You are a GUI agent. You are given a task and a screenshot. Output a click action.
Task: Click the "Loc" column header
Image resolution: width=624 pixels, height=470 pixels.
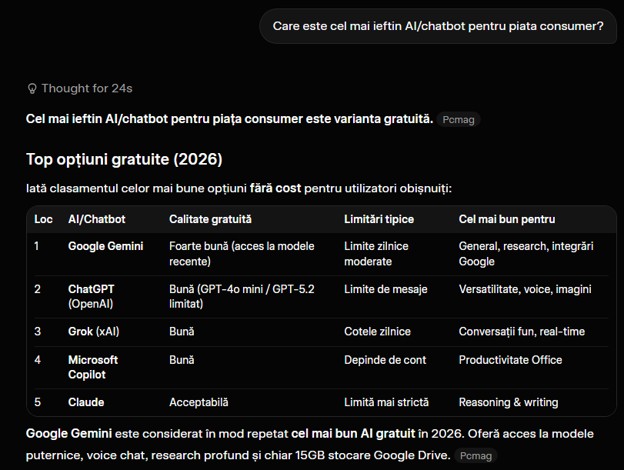(x=43, y=219)
